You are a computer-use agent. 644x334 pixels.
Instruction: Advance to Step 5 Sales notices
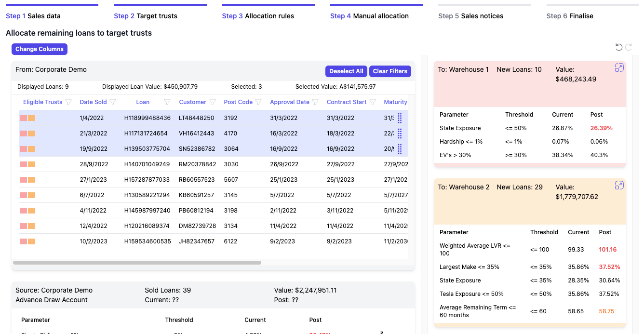(470, 16)
